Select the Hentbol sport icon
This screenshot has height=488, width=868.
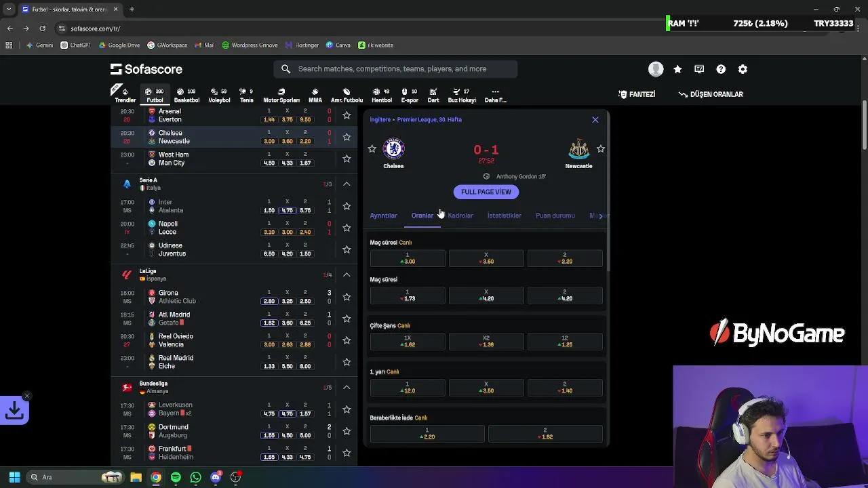pyautogui.click(x=382, y=95)
